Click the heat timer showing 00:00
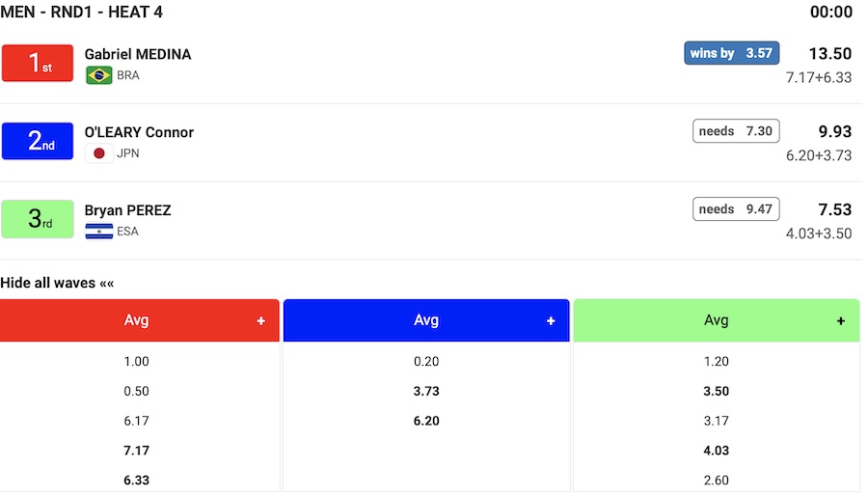Viewport: 868px width, 495px height. tap(831, 12)
